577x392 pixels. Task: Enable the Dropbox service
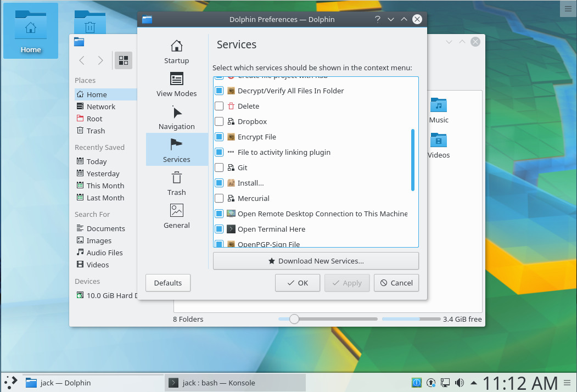point(219,121)
